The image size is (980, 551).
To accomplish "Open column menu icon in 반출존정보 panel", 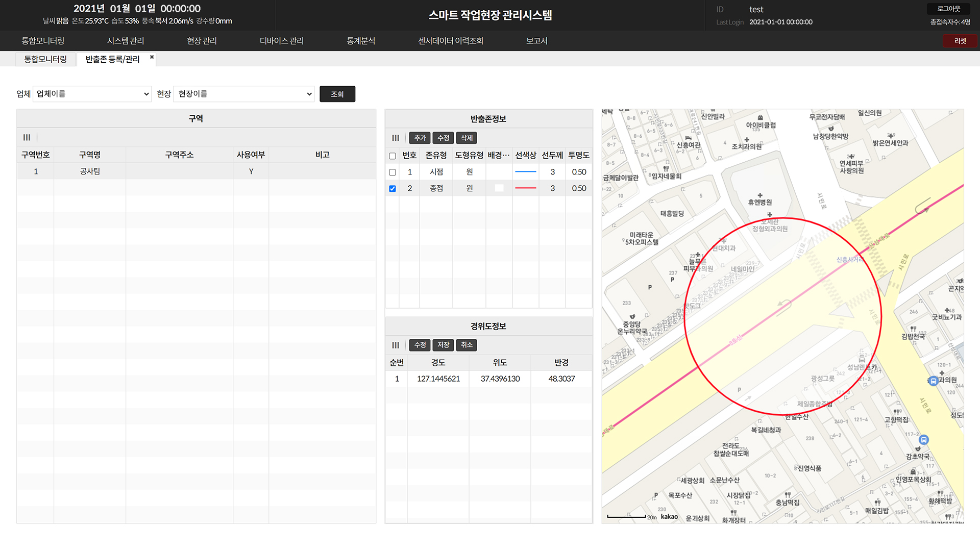I will coord(396,138).
